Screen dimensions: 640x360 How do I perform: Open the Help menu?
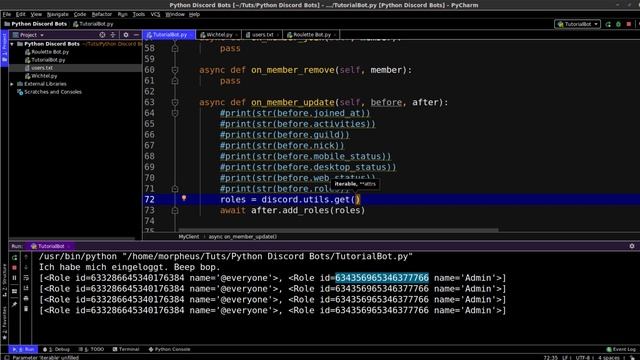tap(194, 14)
